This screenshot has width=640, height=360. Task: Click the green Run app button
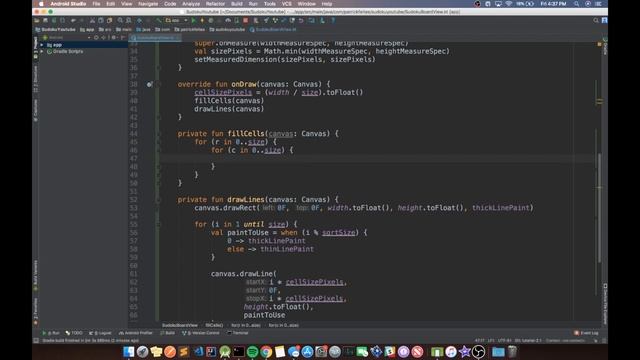click(x=193, y=20)
